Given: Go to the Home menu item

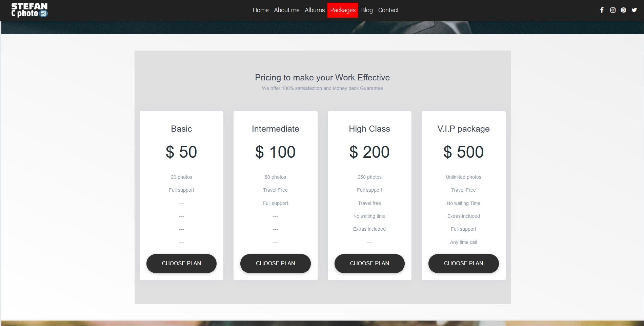Looking at the screenshot, I should pyautogui.click(x=260, y=10).
